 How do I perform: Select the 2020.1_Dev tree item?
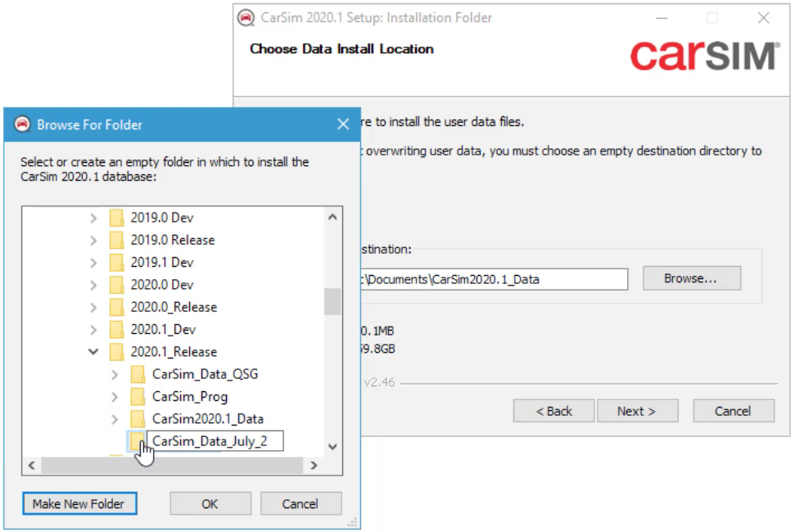click(x=163, y=329)
